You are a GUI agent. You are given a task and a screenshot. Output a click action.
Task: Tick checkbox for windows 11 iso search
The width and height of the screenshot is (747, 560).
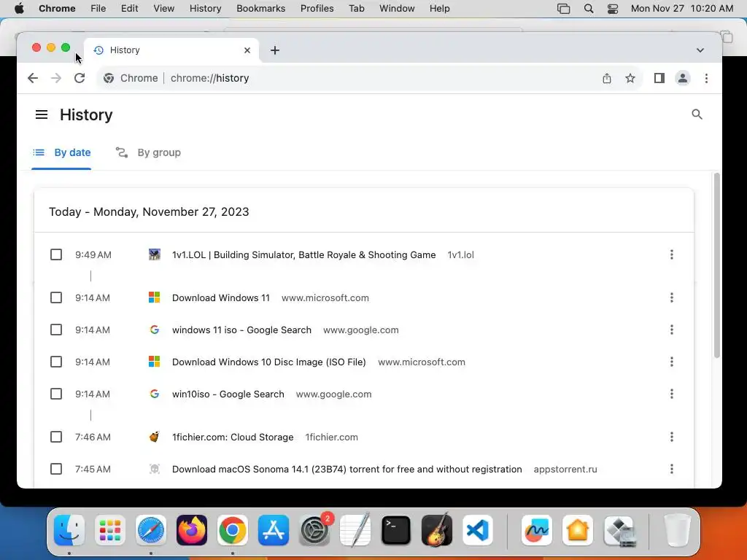pos(56,330)
